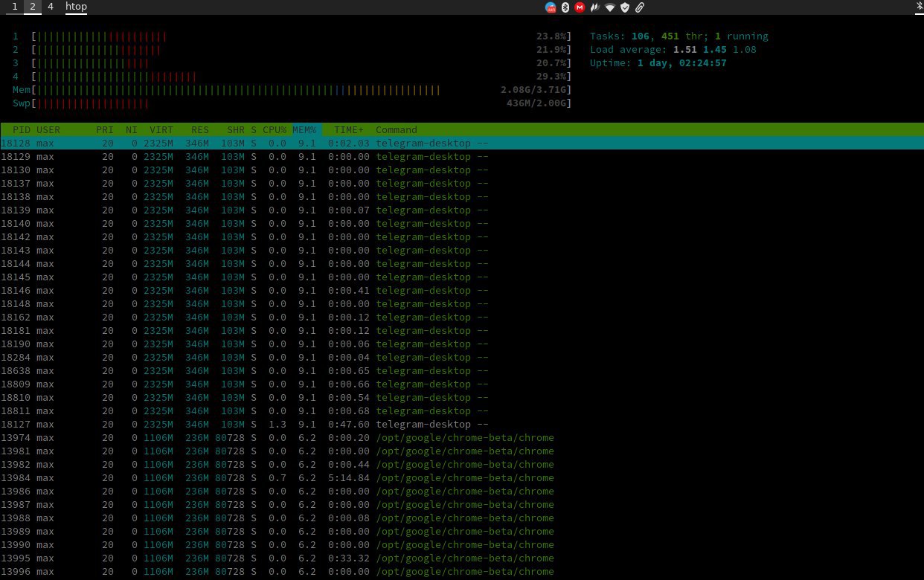Select main telegram-desktop process PID 18127
924x580 pixels.
[462, 424]
